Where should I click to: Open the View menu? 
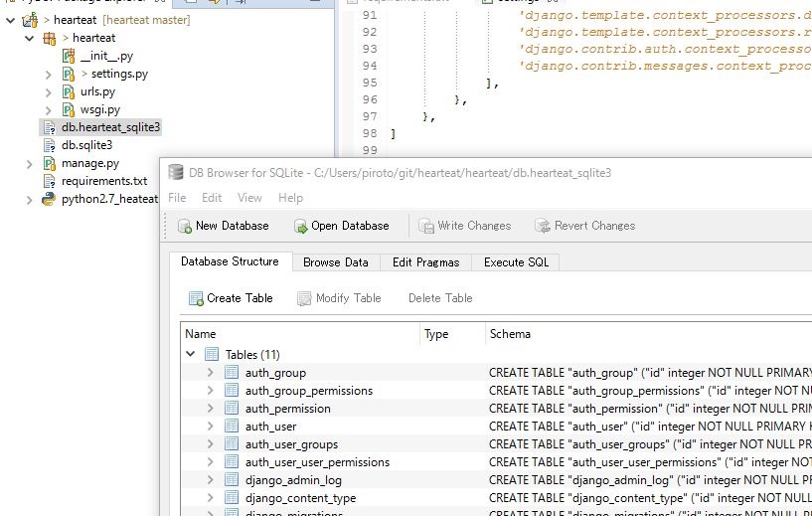249,198
